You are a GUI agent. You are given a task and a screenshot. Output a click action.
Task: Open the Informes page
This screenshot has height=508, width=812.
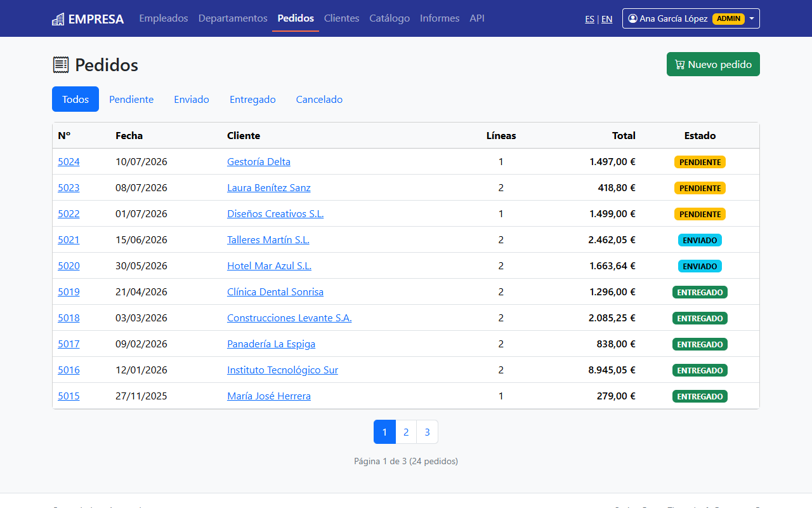[x=440, y=18]
